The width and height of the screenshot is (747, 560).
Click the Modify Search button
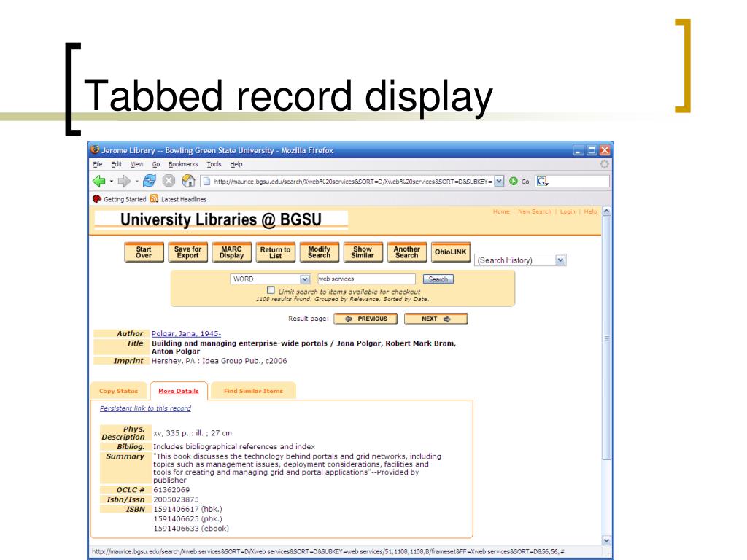pyautogui.click(x=320, y=252)
